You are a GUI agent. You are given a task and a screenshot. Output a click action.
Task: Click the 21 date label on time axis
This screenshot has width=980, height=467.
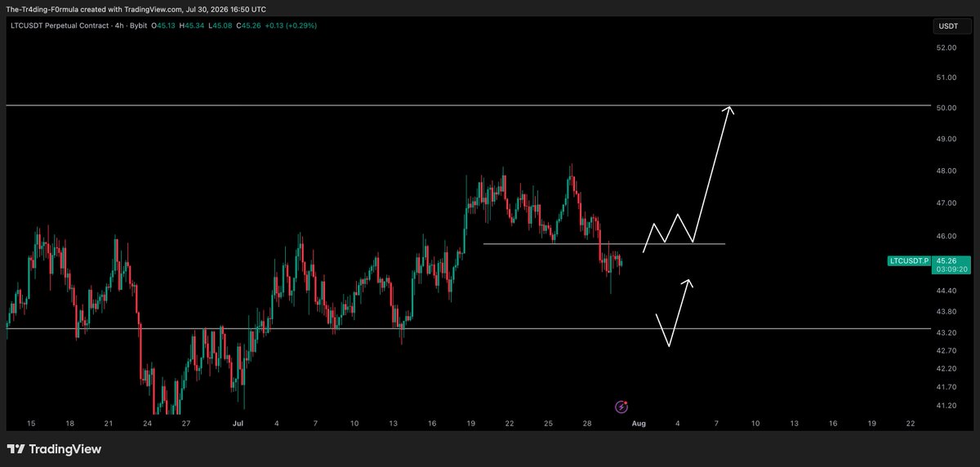click(109, 424)
